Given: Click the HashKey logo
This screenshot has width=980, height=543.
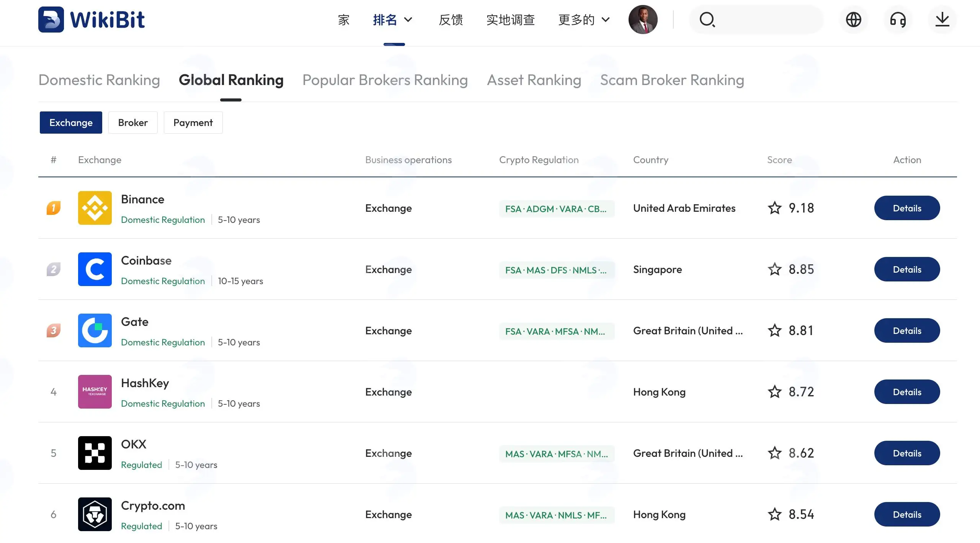Looking at the screenshot, I should [95, 392].
